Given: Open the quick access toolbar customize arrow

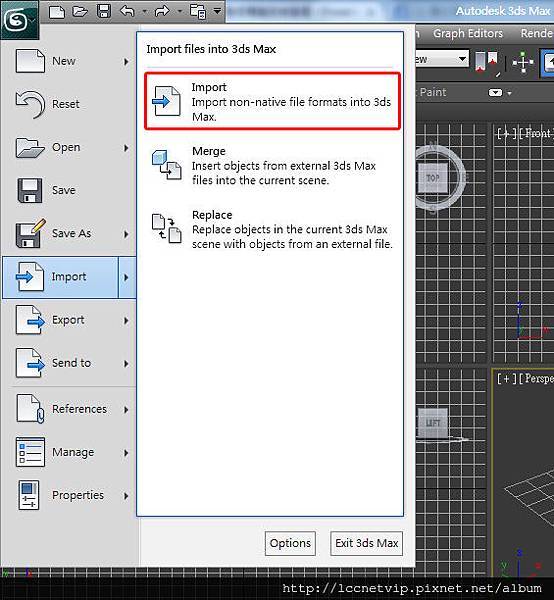Looking at the screenshot, I should pos(217,11).
